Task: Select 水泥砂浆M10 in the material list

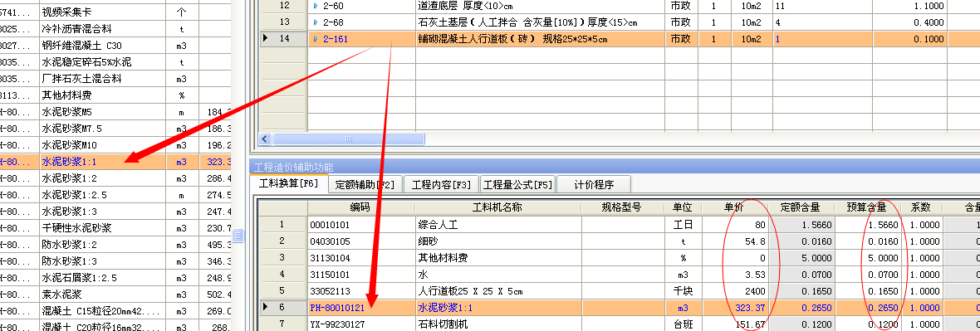Action: pos(69,145)
